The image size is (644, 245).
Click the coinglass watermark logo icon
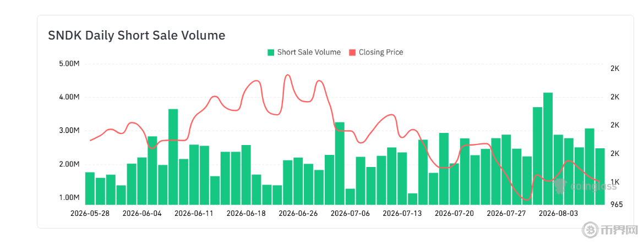(560, 186)
